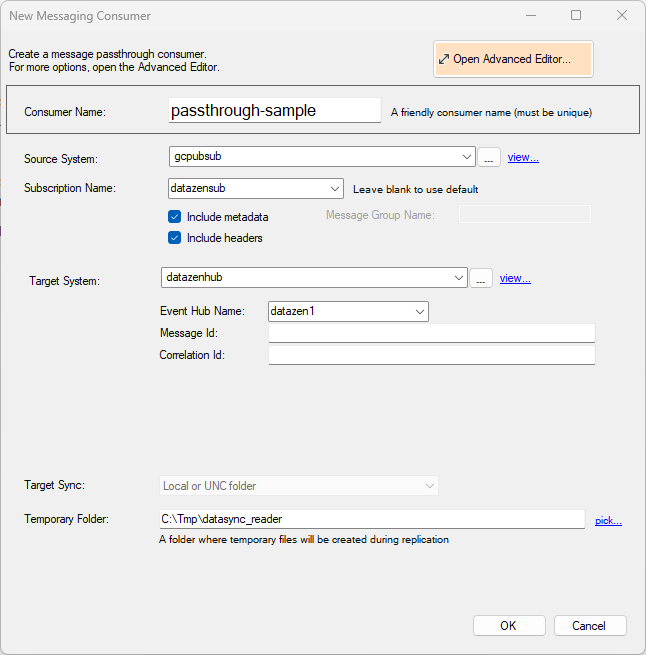Click the Source System ellipsis browse button

pos(489,157)
